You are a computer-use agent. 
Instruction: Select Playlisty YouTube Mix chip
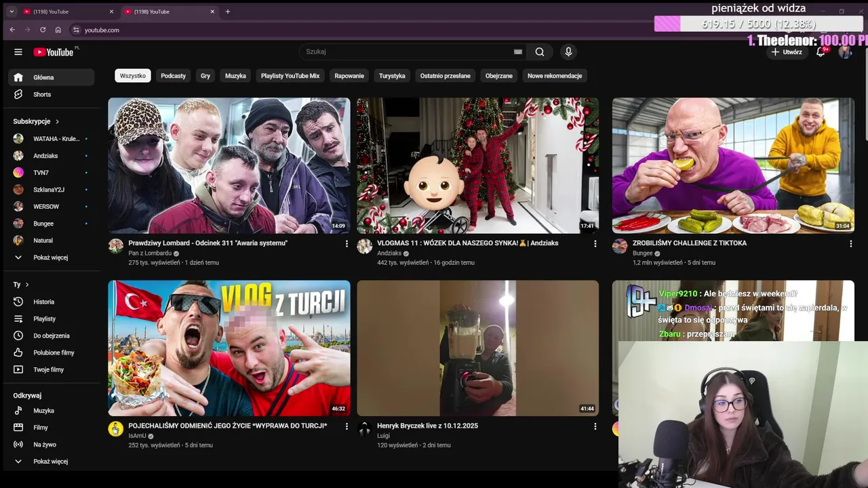290,76
